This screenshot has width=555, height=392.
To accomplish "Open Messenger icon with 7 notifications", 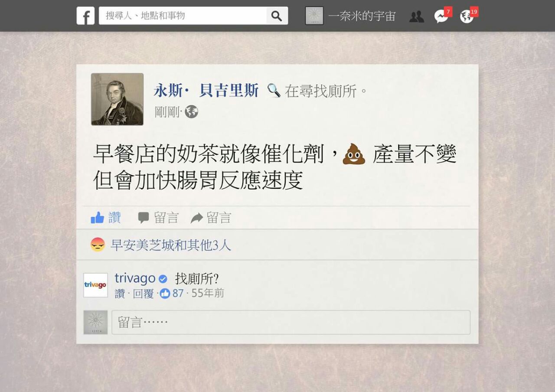I will (x=441, y=16).
